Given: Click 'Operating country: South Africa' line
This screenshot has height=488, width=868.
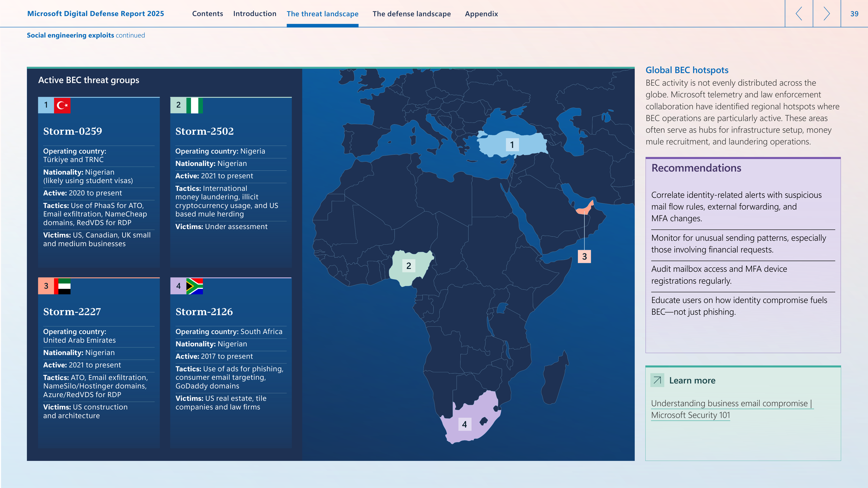Looking at the screenshot, I should coord(229,332).
